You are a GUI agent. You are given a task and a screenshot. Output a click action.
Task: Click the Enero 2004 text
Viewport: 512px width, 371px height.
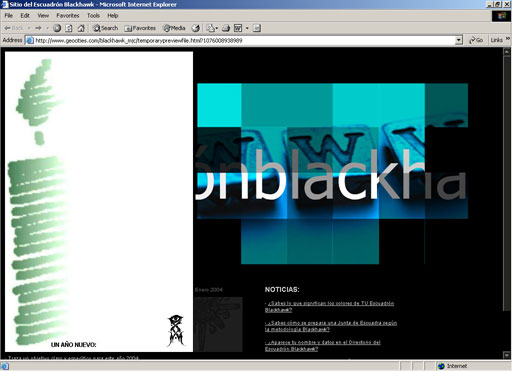(x=209, y=290)
